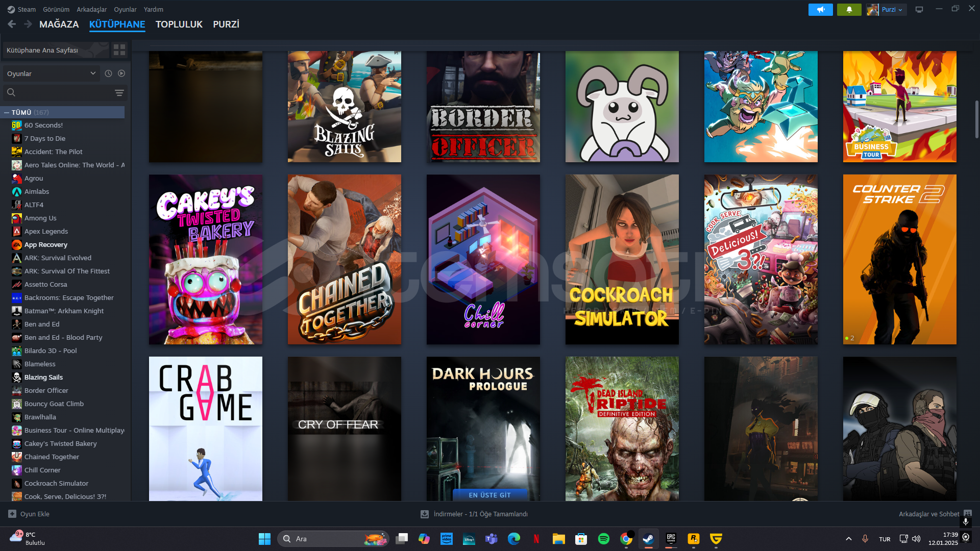Toggle the taskbar volume icon
The height and width of the screenshot is (551, 980).
coord(916,539)
